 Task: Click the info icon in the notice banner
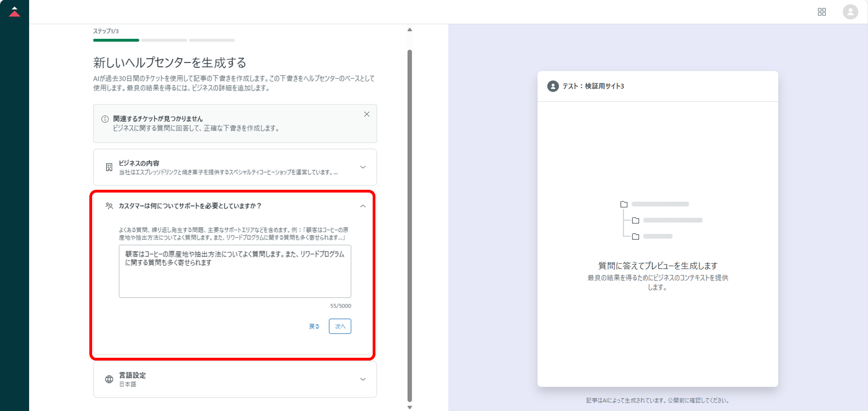point(105,119)
